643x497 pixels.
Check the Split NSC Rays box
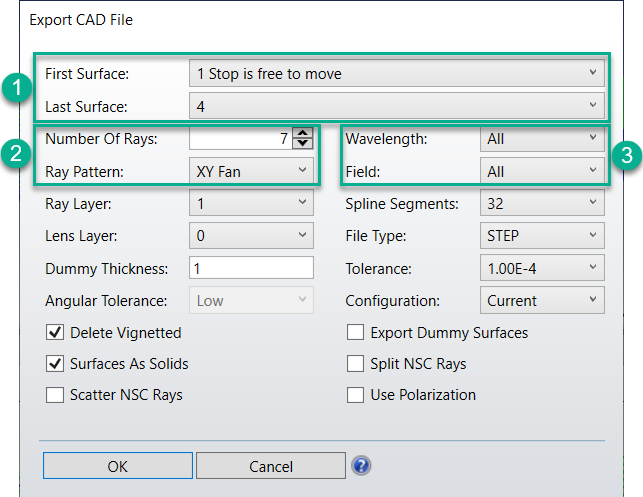pyautogui.click(x=355, y=364)
